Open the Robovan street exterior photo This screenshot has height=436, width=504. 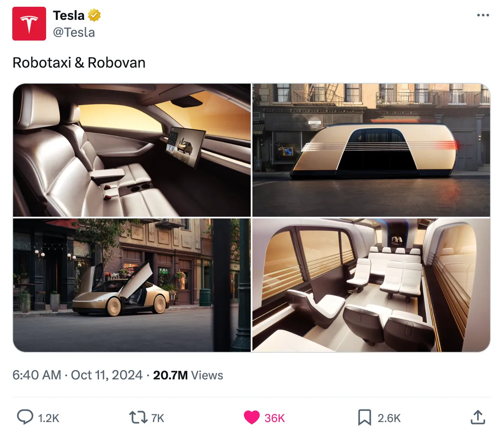coord(371,150)
